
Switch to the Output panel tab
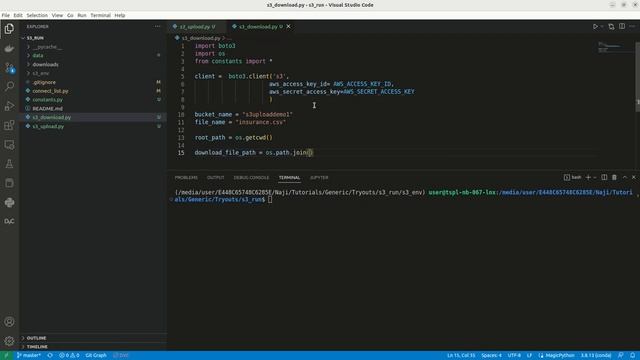tap(216, 178)
